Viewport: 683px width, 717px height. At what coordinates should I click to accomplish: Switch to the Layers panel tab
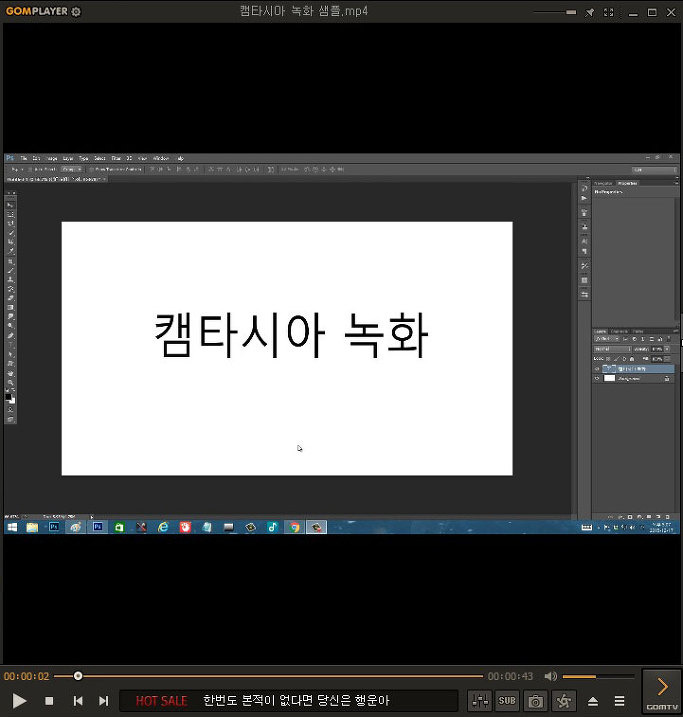(x=601, y=331)
